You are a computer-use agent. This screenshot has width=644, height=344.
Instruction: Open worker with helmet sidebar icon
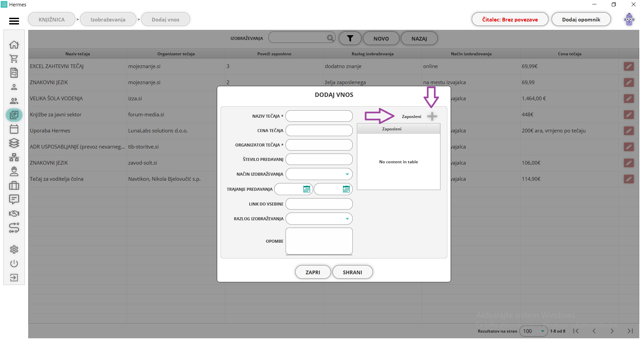(x=14, y=171)
